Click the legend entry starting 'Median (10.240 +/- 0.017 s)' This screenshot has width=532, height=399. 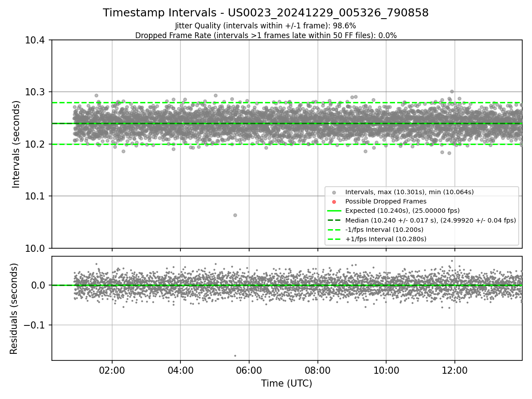[x=430, y=220]
